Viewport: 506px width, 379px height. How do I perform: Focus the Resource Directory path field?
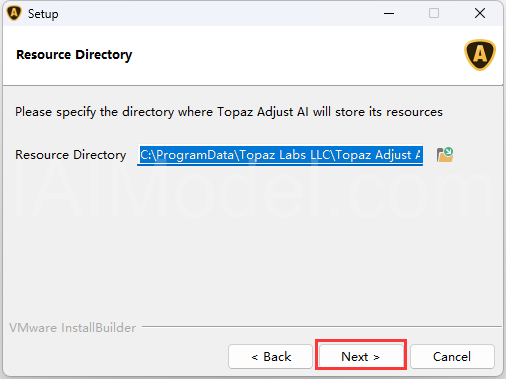(280, 155)
